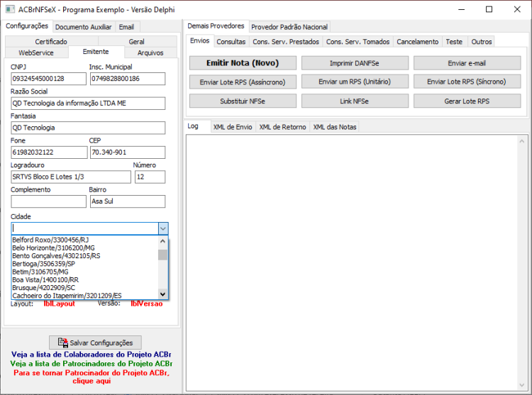Switch to the Certificado tab
Viewport: 532px width, 395px height.
click(x=51, y=41)
